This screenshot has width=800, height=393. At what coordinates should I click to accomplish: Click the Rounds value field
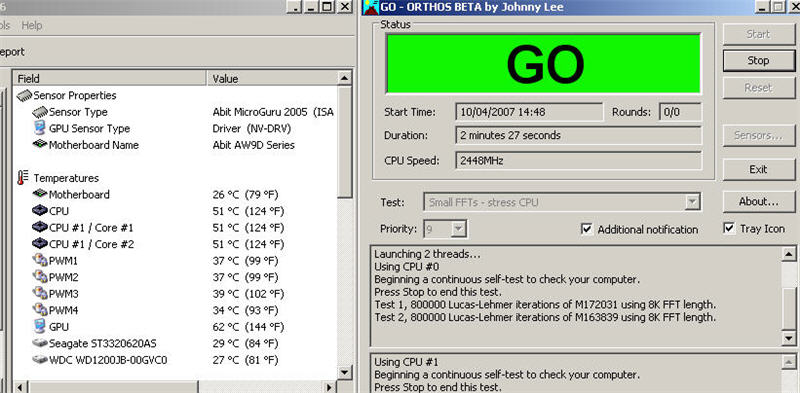click(x=680, y=112)
